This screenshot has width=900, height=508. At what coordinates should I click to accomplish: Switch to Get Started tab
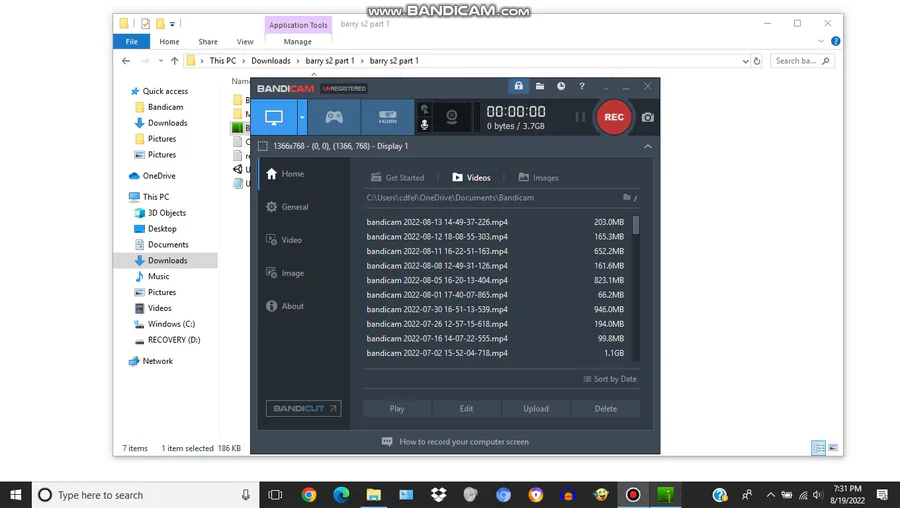[398, 177]
